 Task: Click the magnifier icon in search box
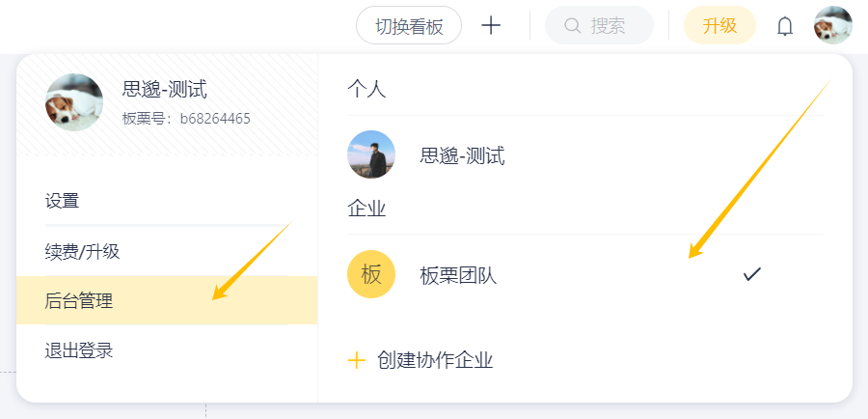pos(572,26)
